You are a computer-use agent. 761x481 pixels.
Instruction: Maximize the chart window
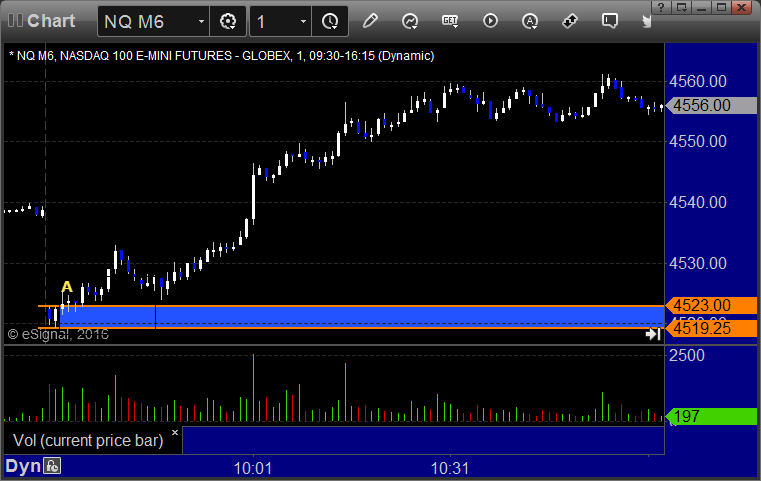click(x=722, y=7)
